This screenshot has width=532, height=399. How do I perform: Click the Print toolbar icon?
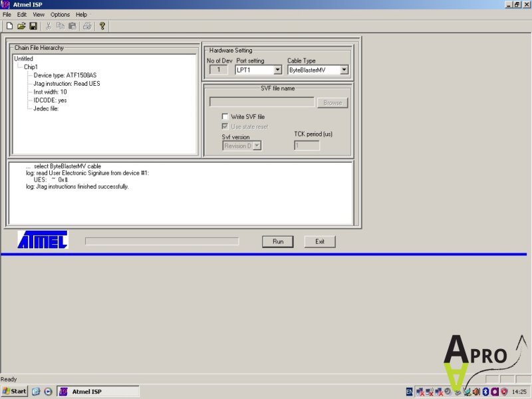(87, 26)
